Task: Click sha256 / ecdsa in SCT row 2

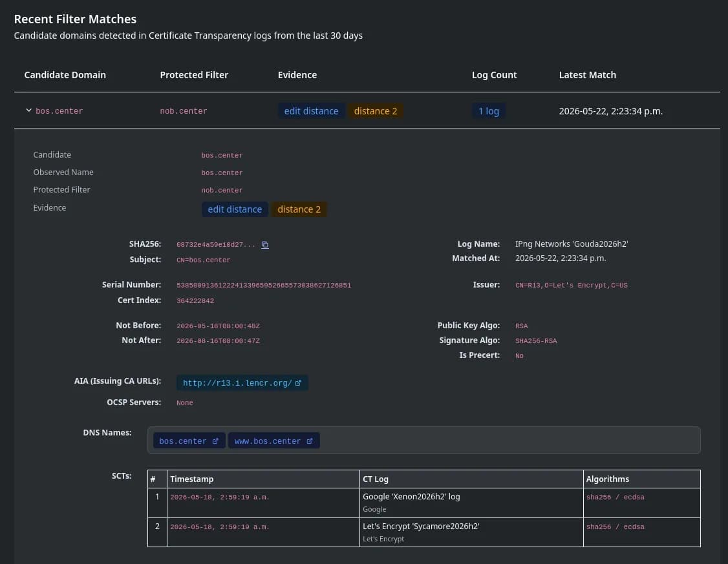Action: (615, 527)
